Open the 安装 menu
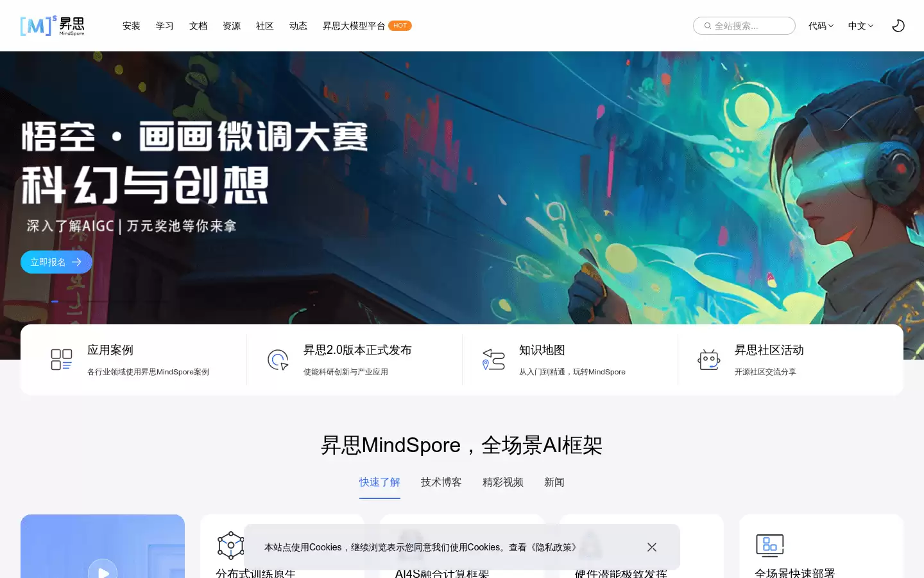Image resolution: width=924 pixels, height=578 pixels. click(x=132, y=26)
